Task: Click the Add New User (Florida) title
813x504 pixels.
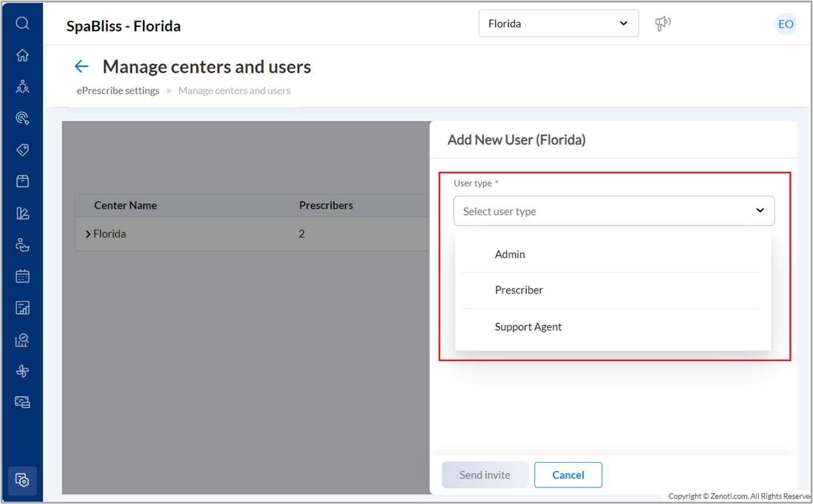Action: click(x=516, y=140)
